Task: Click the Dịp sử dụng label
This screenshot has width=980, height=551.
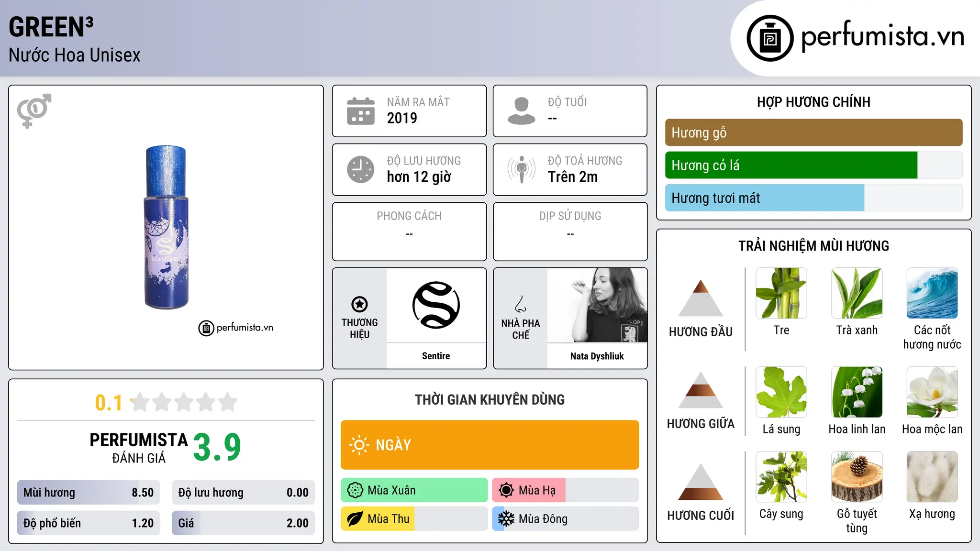Action: click(x=570, y=216)
